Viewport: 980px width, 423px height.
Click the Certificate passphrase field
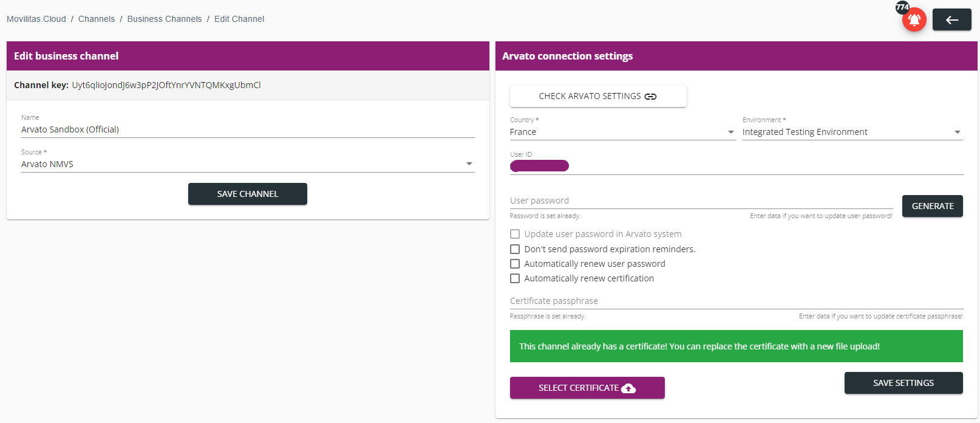pyautogui.click(x=736, y=301)
